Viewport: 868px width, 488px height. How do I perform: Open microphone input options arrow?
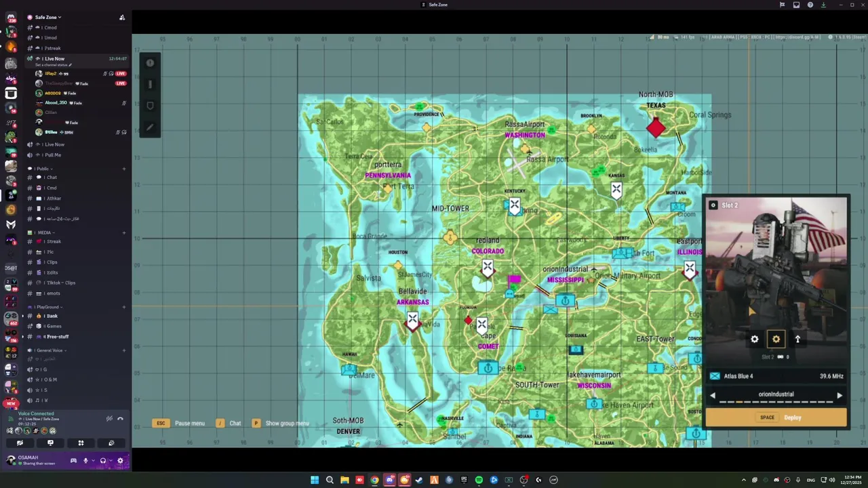click(93, 460)
